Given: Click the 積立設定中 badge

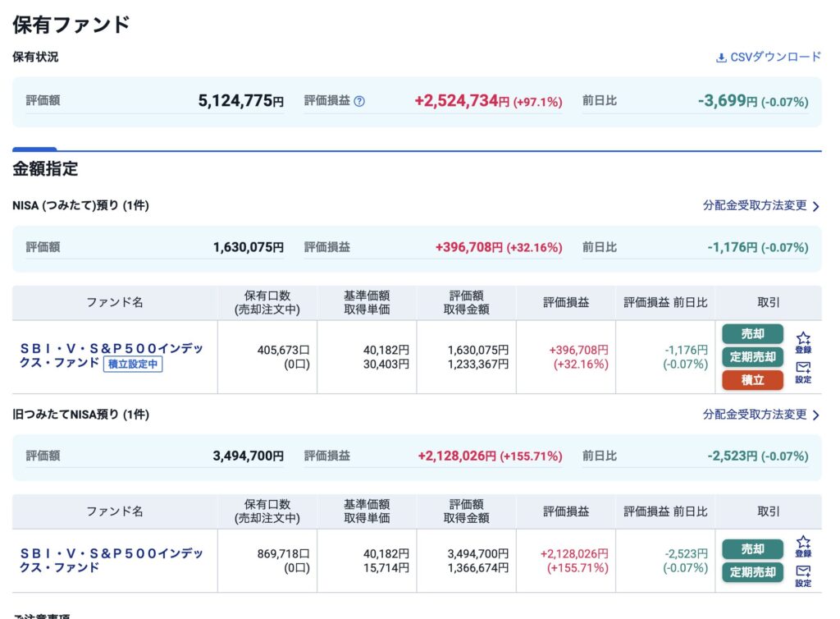Looking at the screenshot, I should 133,364.
